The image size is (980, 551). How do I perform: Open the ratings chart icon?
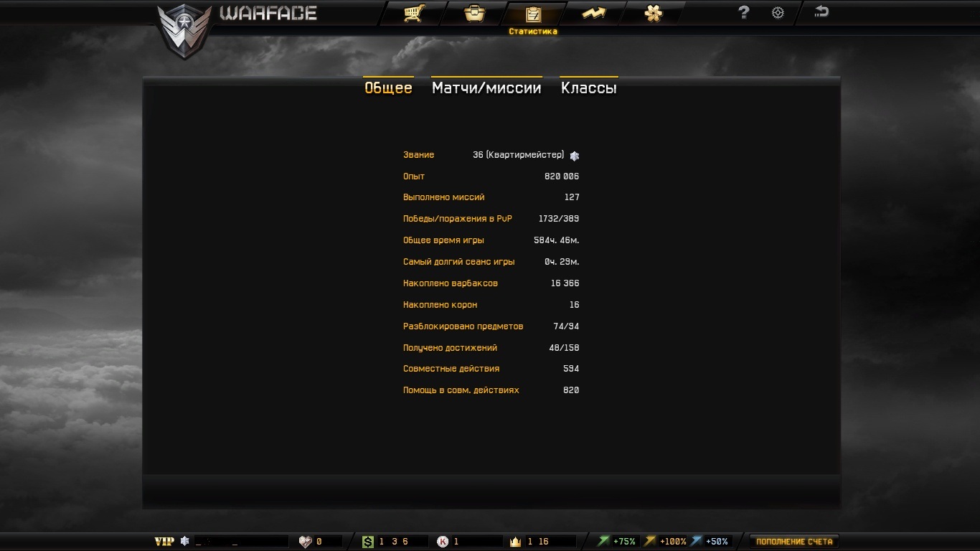pyautogui.click(x=593, y=13)
